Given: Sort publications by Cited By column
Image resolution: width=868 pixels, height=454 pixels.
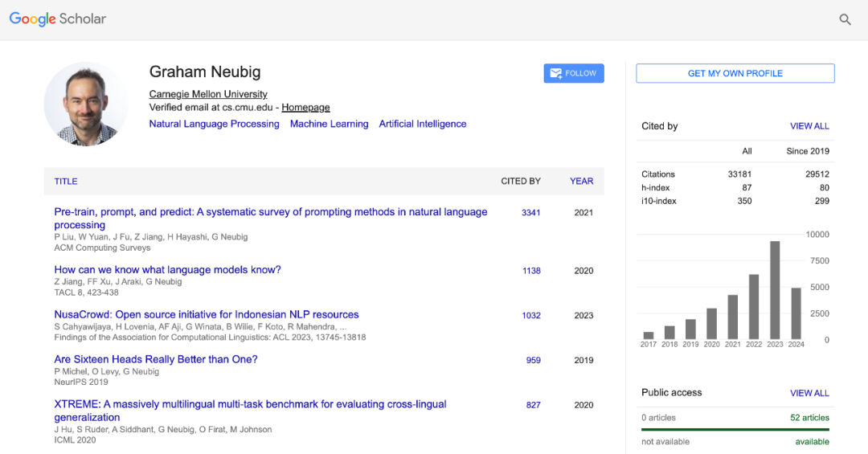Looking at the screenshot, I should point(520,182).
